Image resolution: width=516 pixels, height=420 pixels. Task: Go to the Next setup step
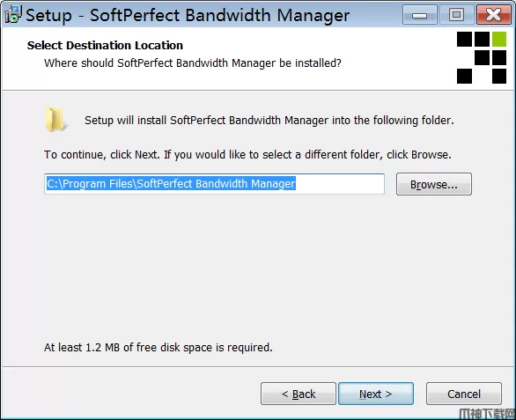tap(376, 394)
